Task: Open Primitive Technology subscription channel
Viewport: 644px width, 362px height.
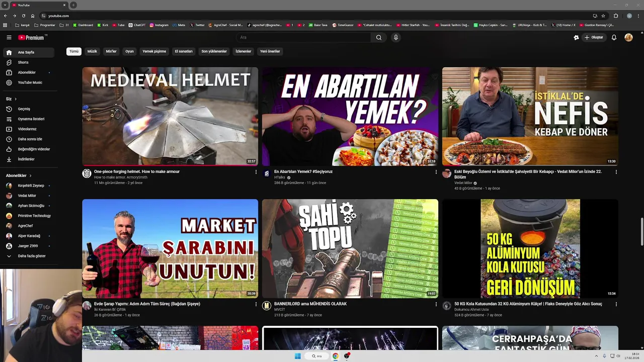Action: tap(28, 216)
